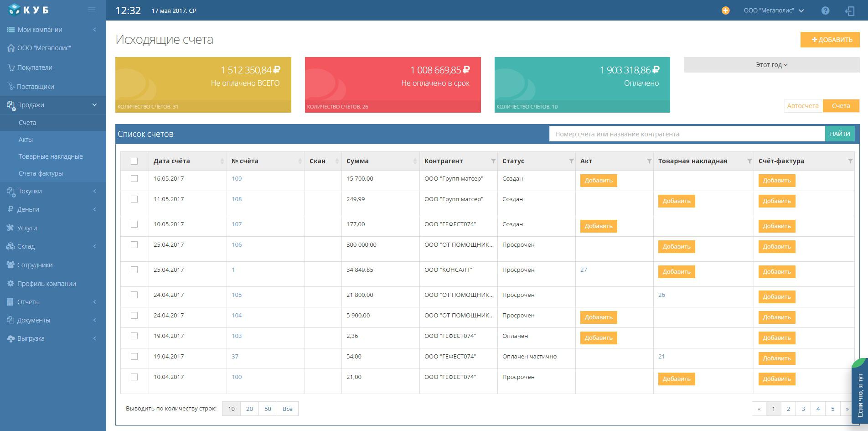Filter the Акт column
Image resolution: width=868 pixels, height=431 pixels.
[x=649, y=161]
